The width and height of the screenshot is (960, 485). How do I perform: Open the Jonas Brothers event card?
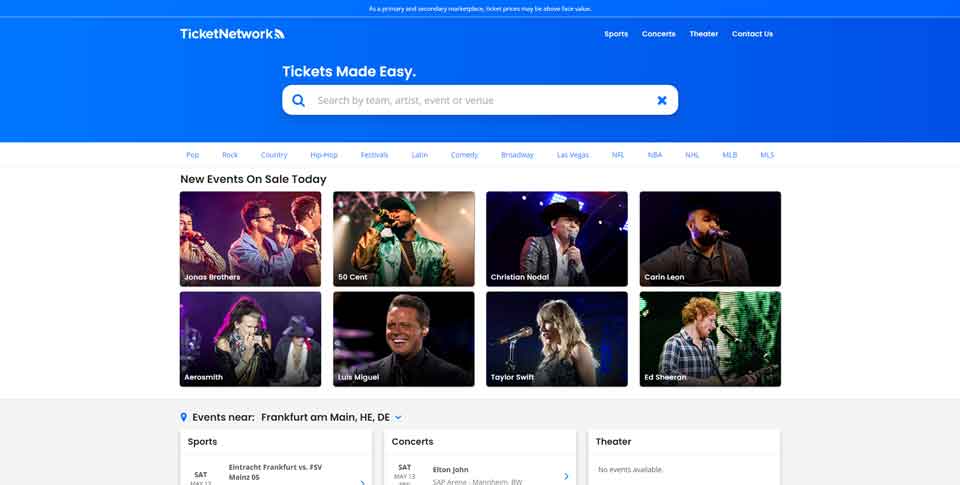coord(250,239)
